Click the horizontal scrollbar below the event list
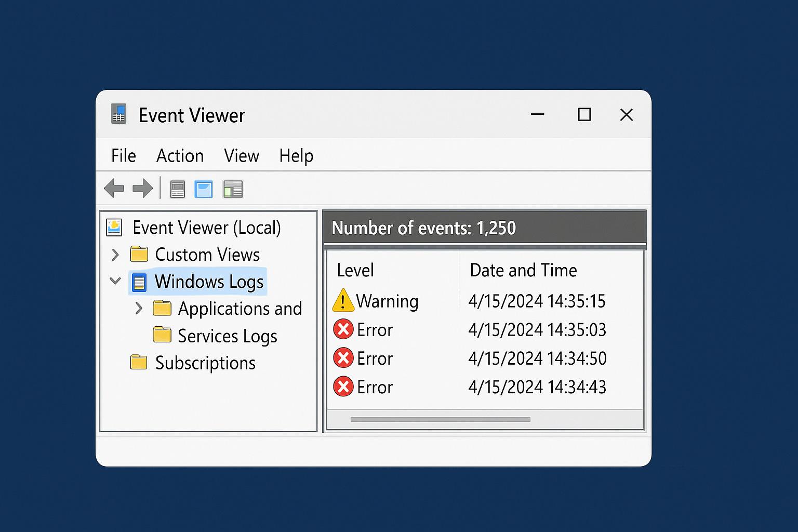 pyautogui.click(x=441, y=419)
